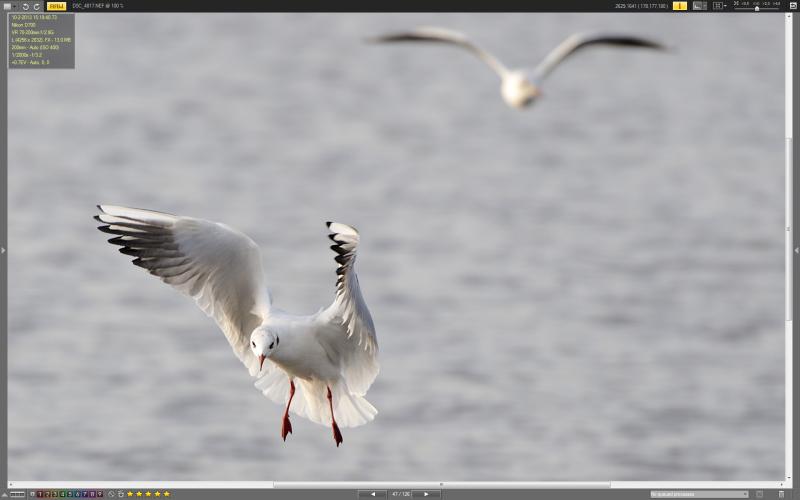Apply green label 4

tap(62, 494)
